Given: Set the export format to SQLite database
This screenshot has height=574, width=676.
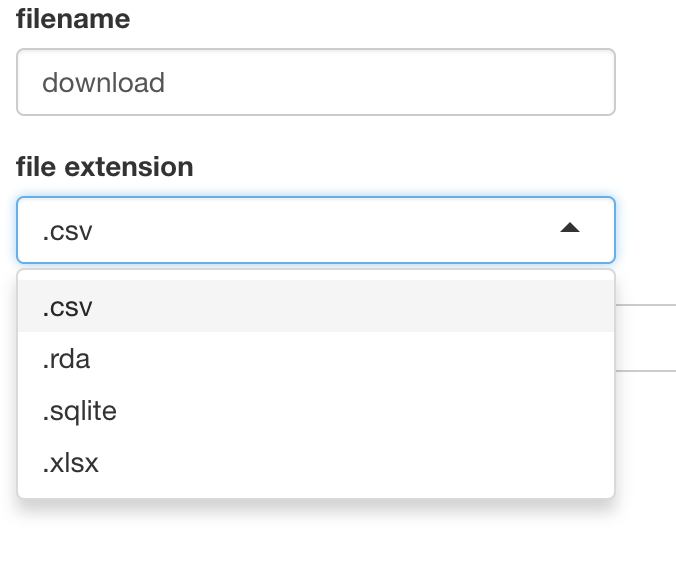Looking at the screenshot, I should (316, 411).
